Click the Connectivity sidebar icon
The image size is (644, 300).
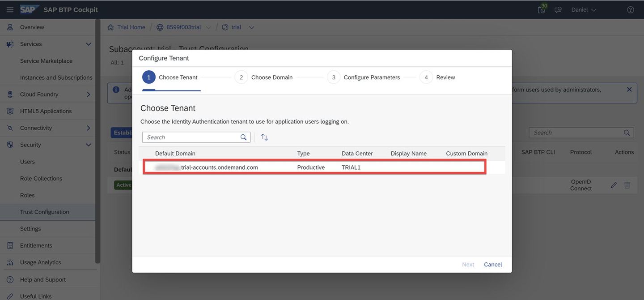[x=10, y=128]
